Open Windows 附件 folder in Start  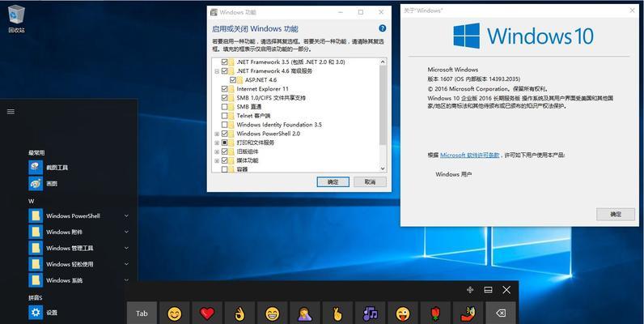tap(78, 232)
